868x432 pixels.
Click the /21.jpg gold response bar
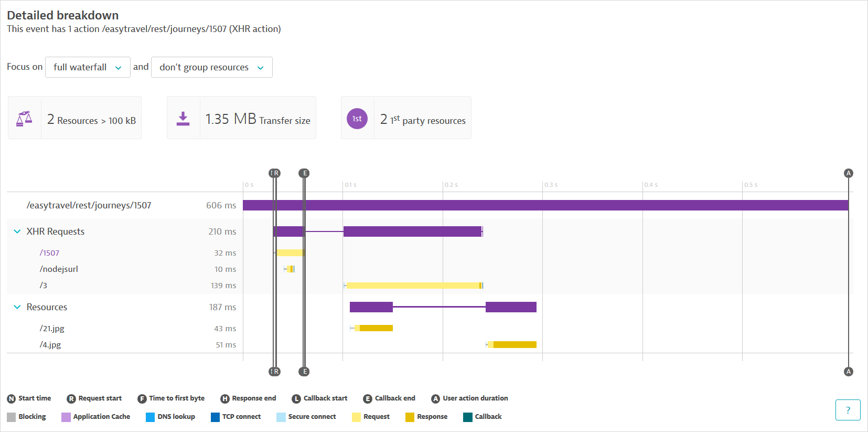click(x=376, y=329)
